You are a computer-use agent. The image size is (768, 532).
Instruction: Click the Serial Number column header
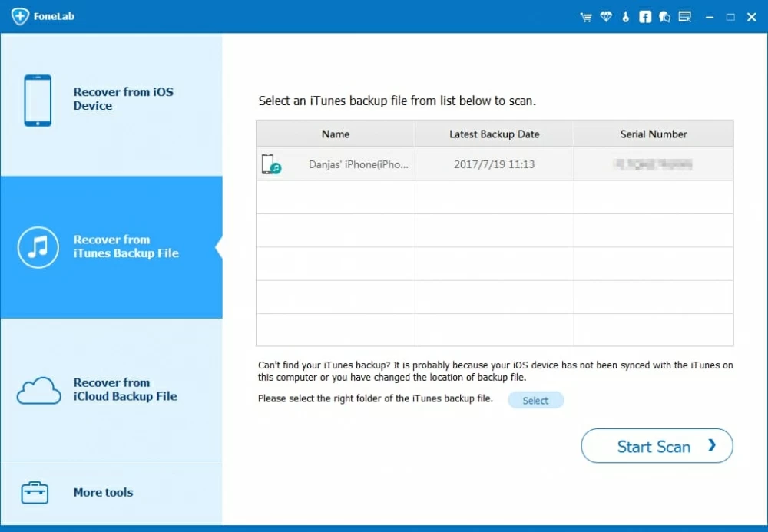(654, 134)
